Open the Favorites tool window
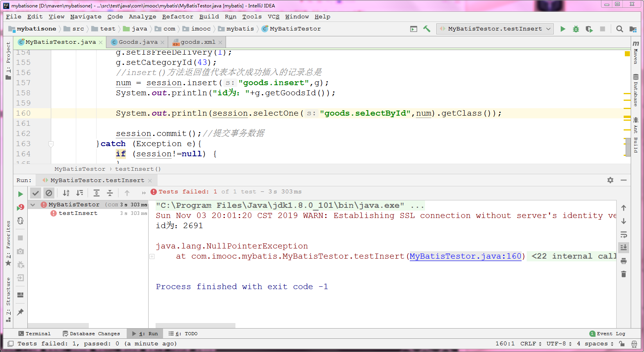This screenshot has height=352, width=644. 8,243
